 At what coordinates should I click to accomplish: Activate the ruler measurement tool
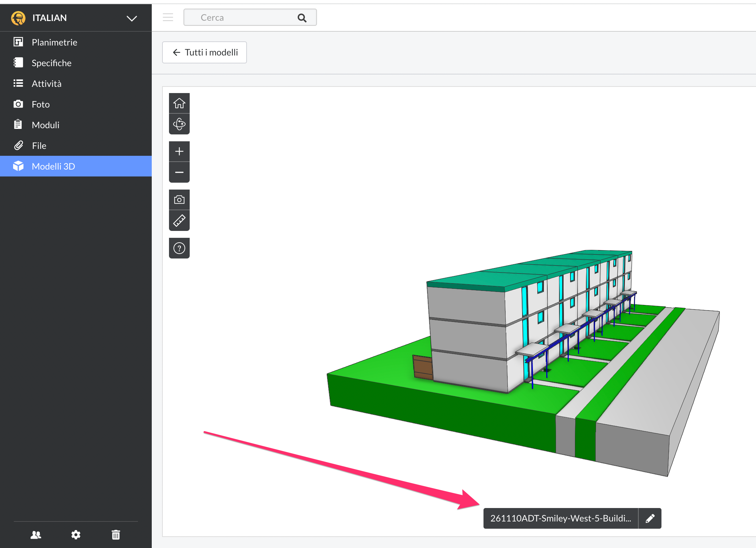tap(179, 221)
